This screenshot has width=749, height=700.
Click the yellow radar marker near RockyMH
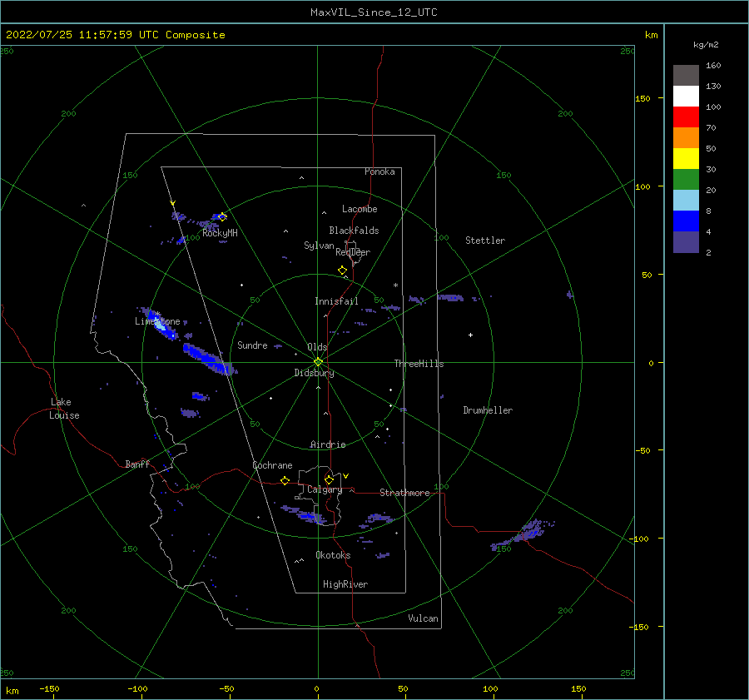tap(222, 217)
